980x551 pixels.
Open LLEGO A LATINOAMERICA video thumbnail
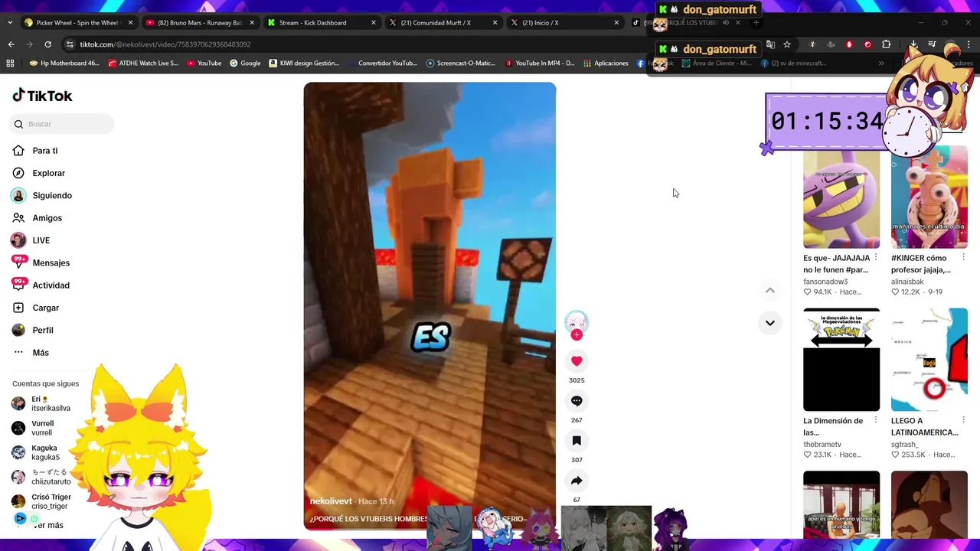[x=929, y=360]
